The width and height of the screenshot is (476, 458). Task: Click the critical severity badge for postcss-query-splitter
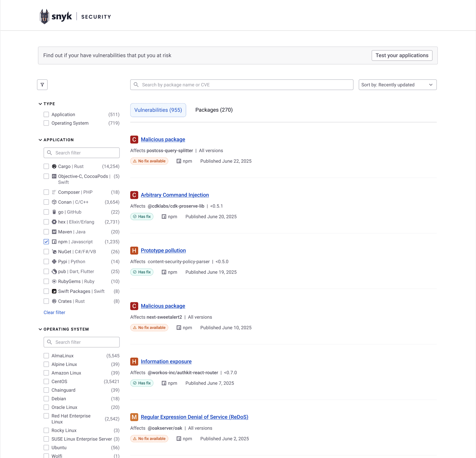pos(134,140)
